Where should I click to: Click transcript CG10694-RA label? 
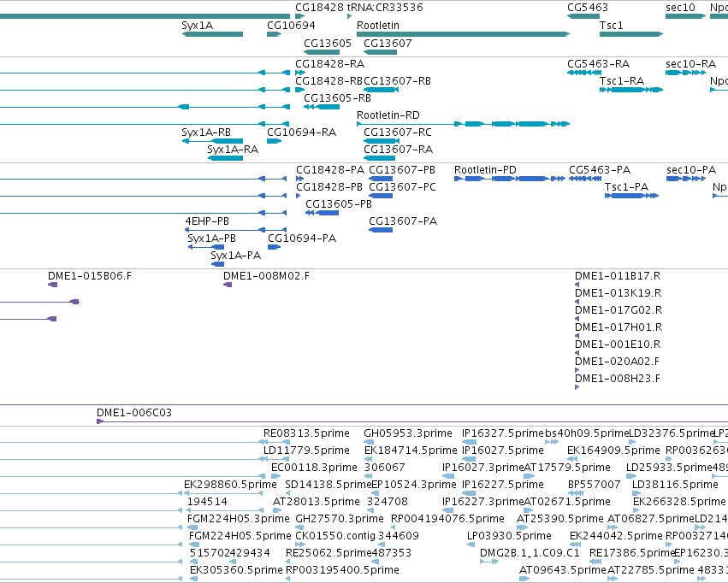point(301,132)
